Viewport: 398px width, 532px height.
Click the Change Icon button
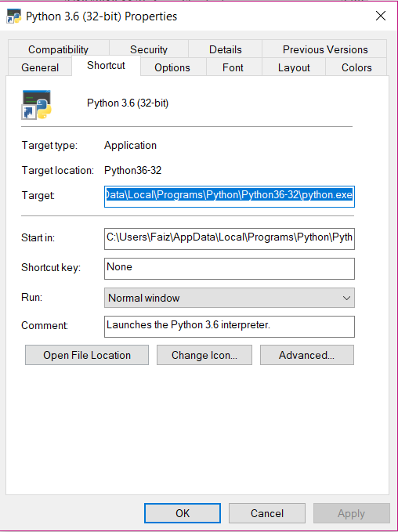pyautogui.click(x=204, y=355)
